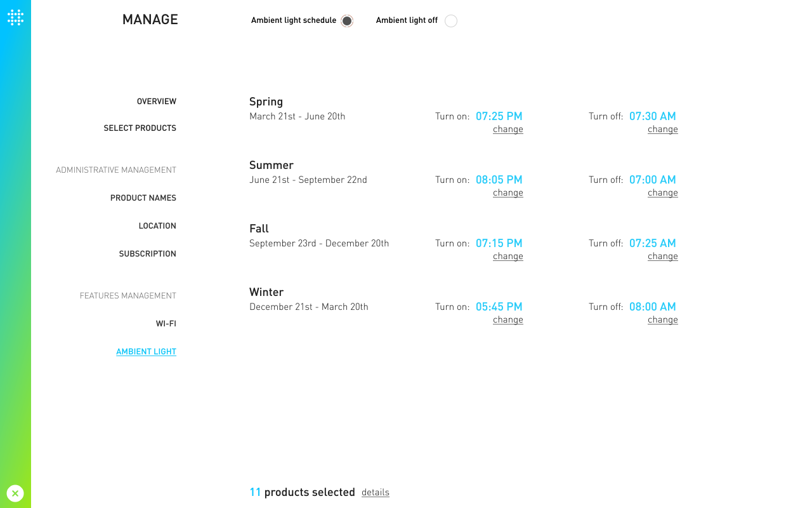Click the Fall season heading
This screenshot has width=812, height=508.
tap(259, 229)
